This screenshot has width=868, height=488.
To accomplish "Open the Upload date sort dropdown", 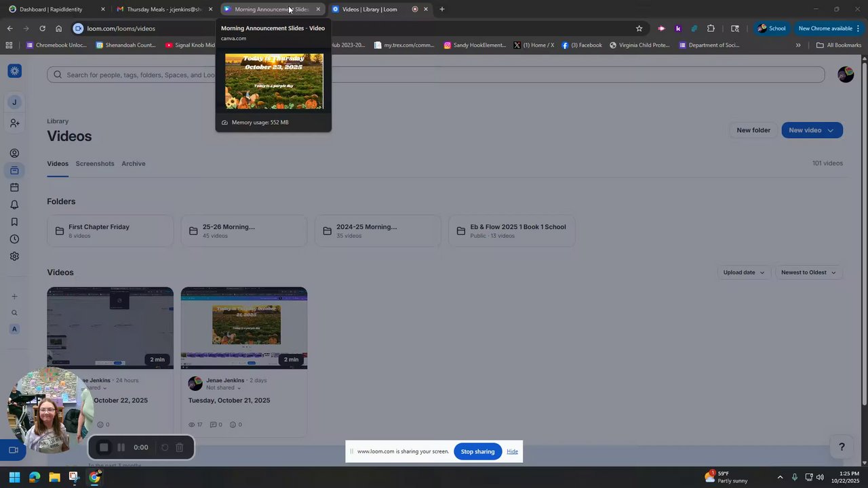I will coord(743,272).
